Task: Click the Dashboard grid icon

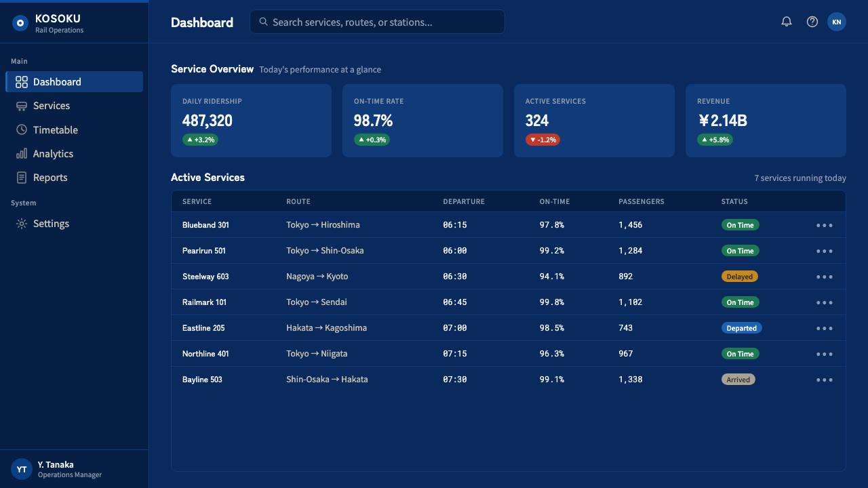Action: pyautogui.click(x=22, y=82)
